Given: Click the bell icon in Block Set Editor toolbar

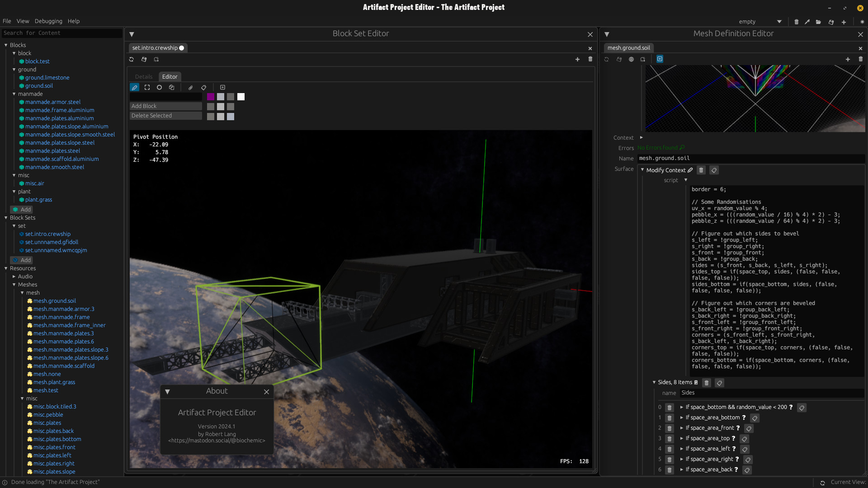Looking at the screenshot, I should (156, 59).
